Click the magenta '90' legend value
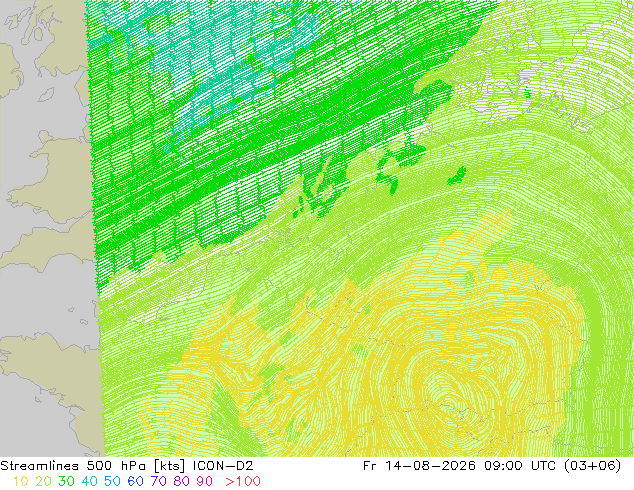This screenshot has height=490, width=634. coord(204,481)
